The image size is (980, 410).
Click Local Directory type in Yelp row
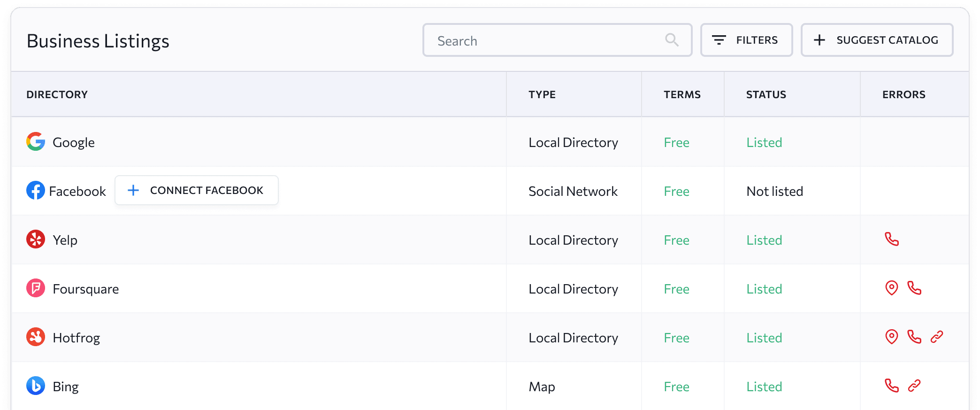click(x=574, y=240)
